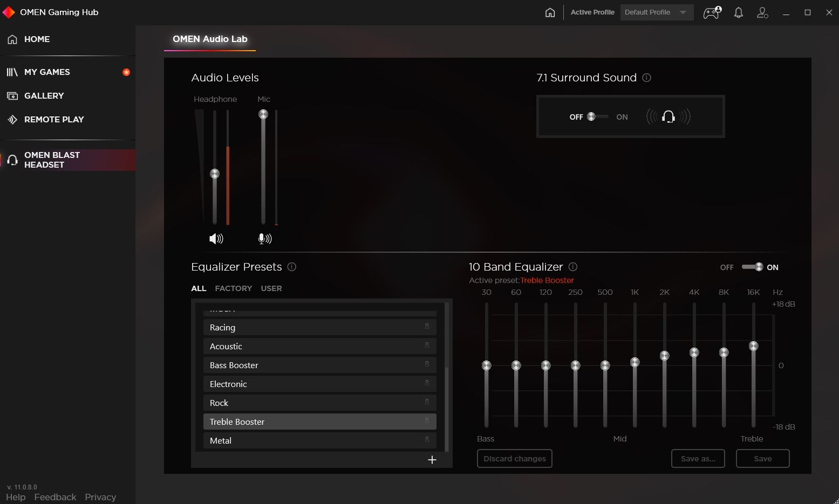The width and height of the screenshot is (839, 504).
Task: Show info for 10 Band Equalizer
Action: (573, 267)
